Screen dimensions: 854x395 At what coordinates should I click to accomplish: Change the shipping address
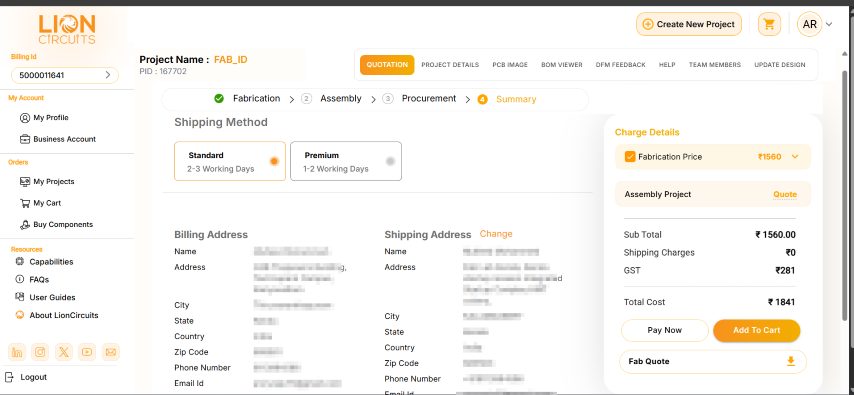[x=496, y=234]
